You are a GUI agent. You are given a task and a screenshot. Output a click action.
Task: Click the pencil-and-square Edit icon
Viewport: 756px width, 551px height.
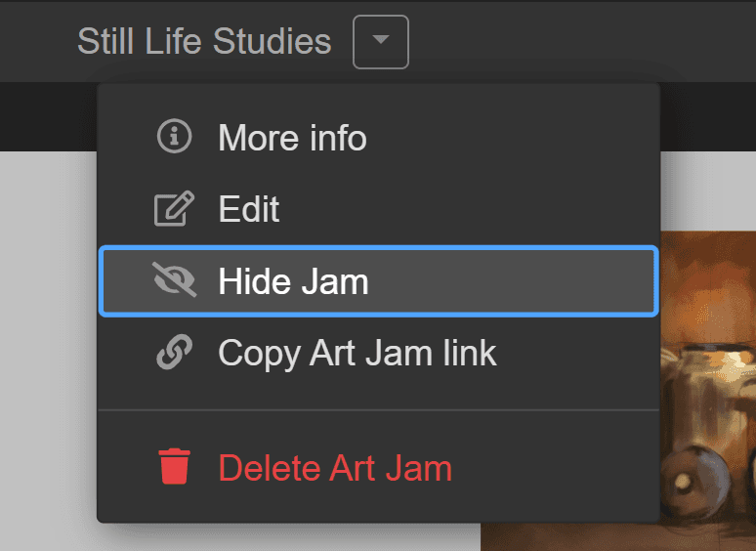tap(175, 209)
